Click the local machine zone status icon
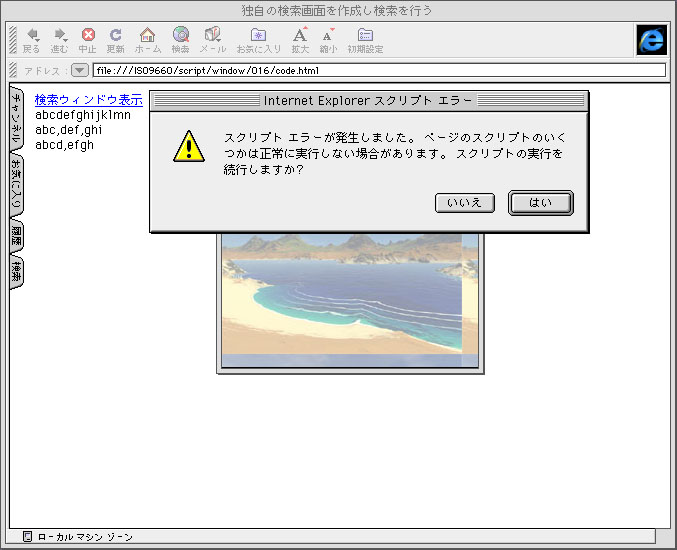 coord(27,537)
